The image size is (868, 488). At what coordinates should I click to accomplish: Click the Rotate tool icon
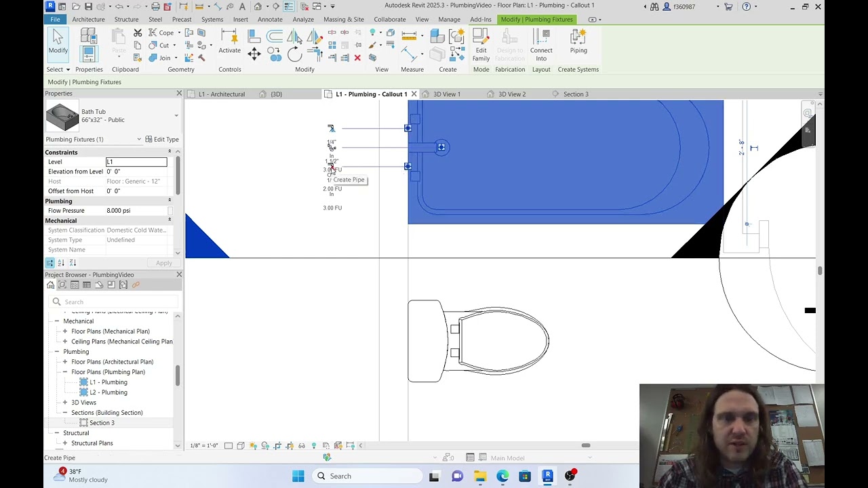[x=294, y=54]
